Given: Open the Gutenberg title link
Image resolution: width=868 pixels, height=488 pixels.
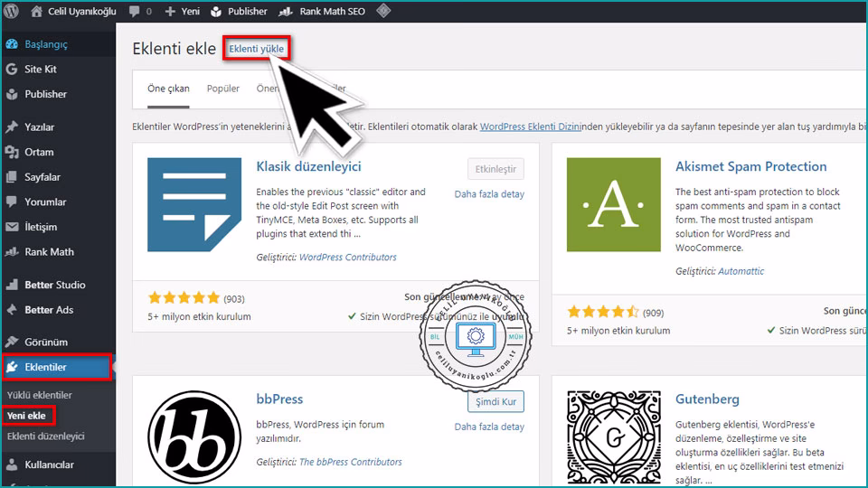Looking at the screenshot, I should click(707, 399).
